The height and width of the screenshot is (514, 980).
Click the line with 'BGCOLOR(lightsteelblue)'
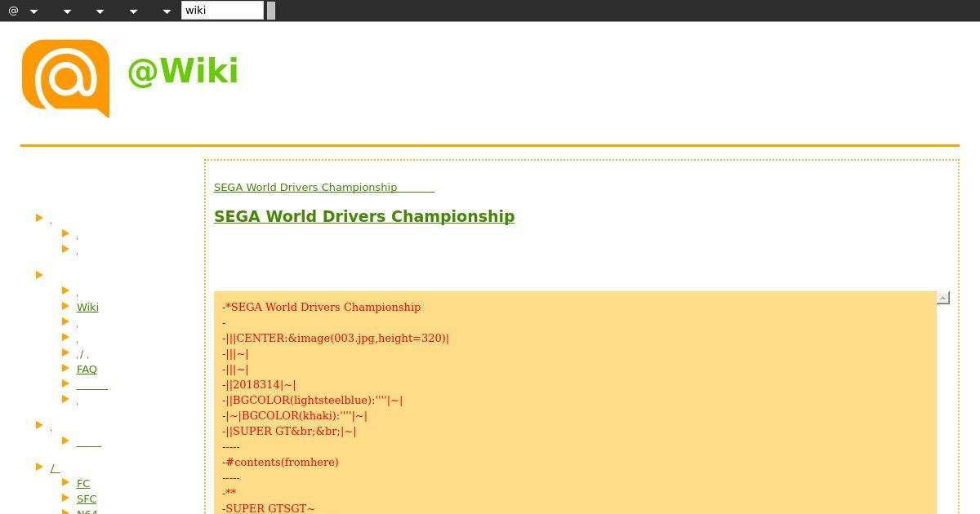312,401
